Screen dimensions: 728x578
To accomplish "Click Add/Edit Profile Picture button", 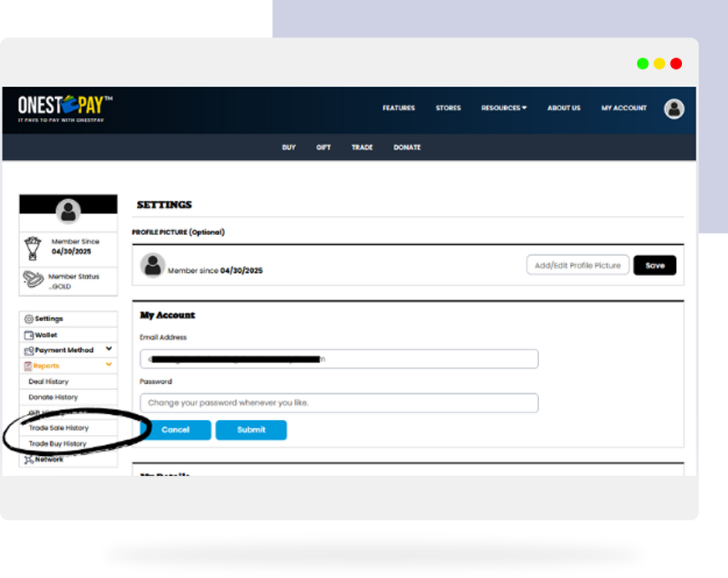I will click(577, 265).
